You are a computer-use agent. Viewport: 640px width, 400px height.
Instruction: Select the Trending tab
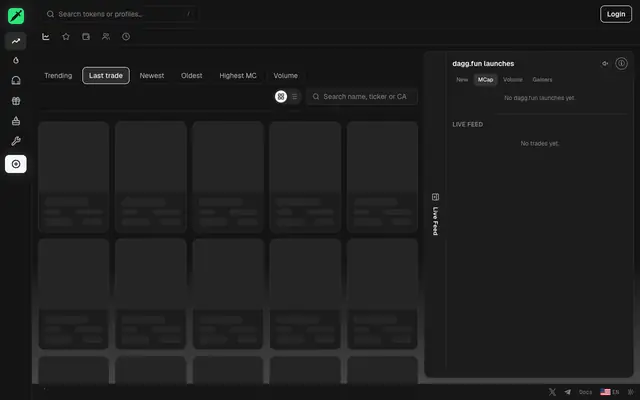tap(58, 76)
